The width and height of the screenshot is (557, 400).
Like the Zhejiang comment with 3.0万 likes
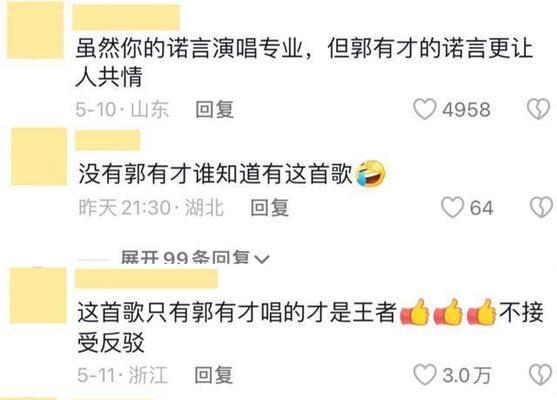click(x=424, y=375)
